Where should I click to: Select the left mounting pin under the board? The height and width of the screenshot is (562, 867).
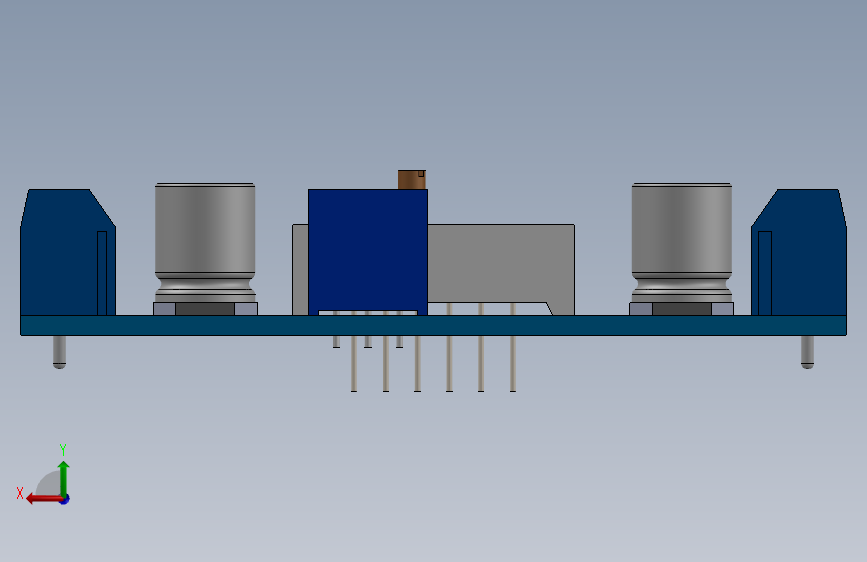coord(59,352)
